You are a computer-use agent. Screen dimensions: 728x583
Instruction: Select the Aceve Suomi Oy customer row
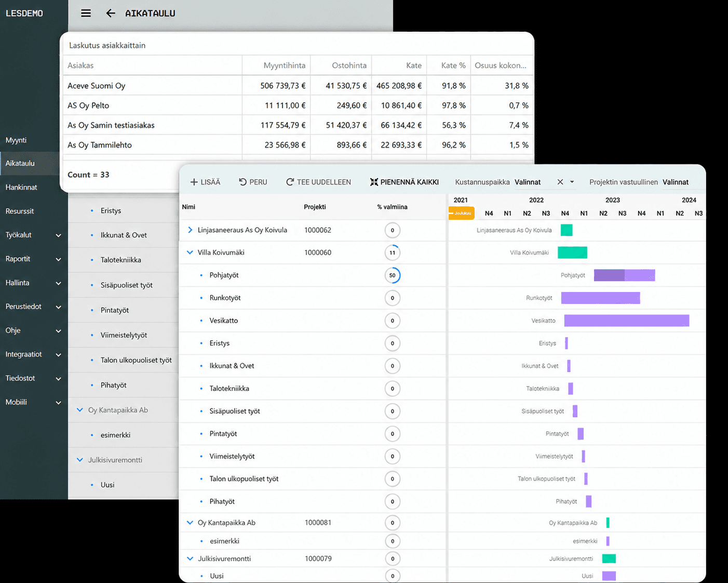[298, 86]
